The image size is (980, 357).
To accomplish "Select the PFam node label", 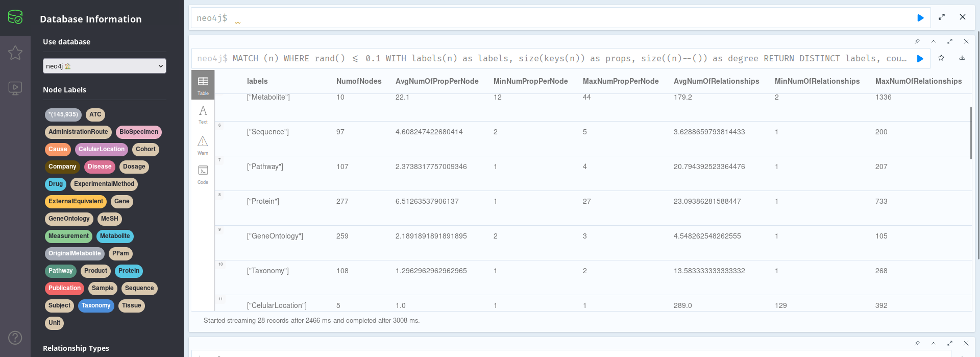I will click(120, 254).
